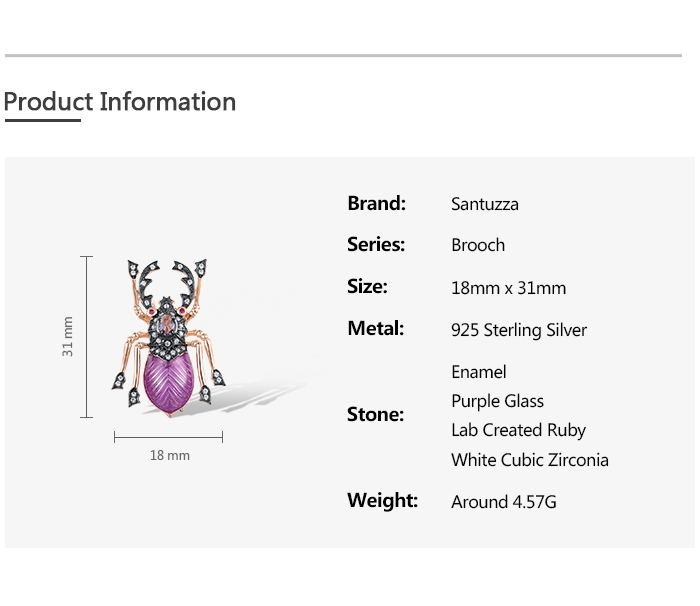Screen dimensions: 700x606
Task: Click the Stone: label
Action: point(375,414)
